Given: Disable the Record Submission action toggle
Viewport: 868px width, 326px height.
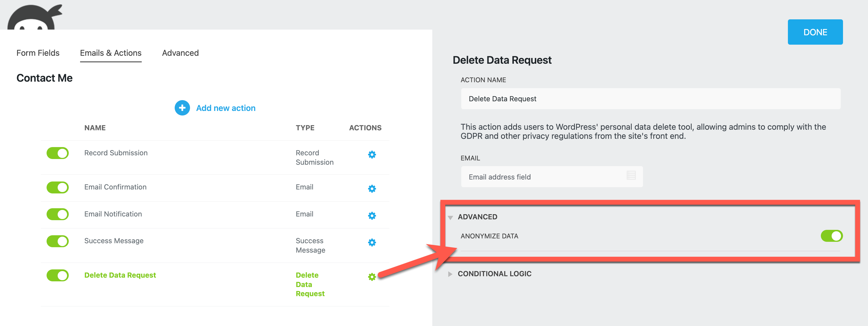Looking at the screenshot, I should (58, 153).
